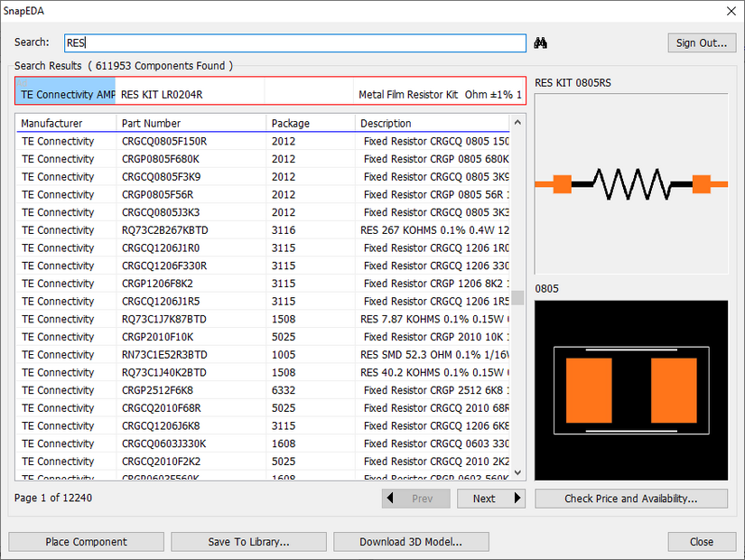Sort results by Part Number column header
Screen dimensions: 745x560
191,123
